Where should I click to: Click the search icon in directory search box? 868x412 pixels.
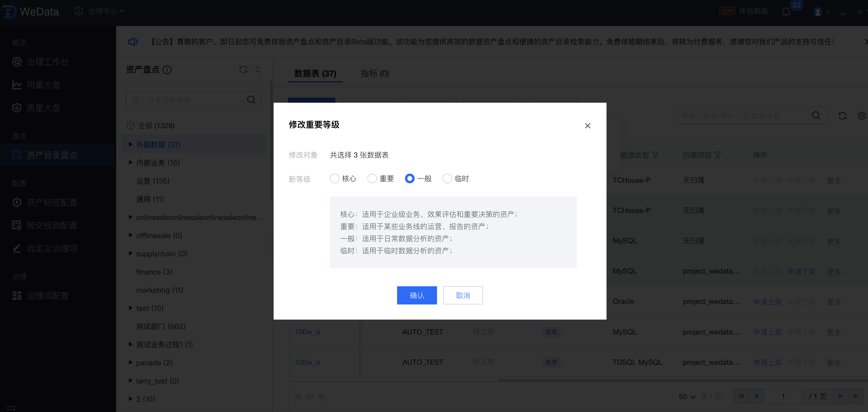pyautogui.click(x=251, y=100)
